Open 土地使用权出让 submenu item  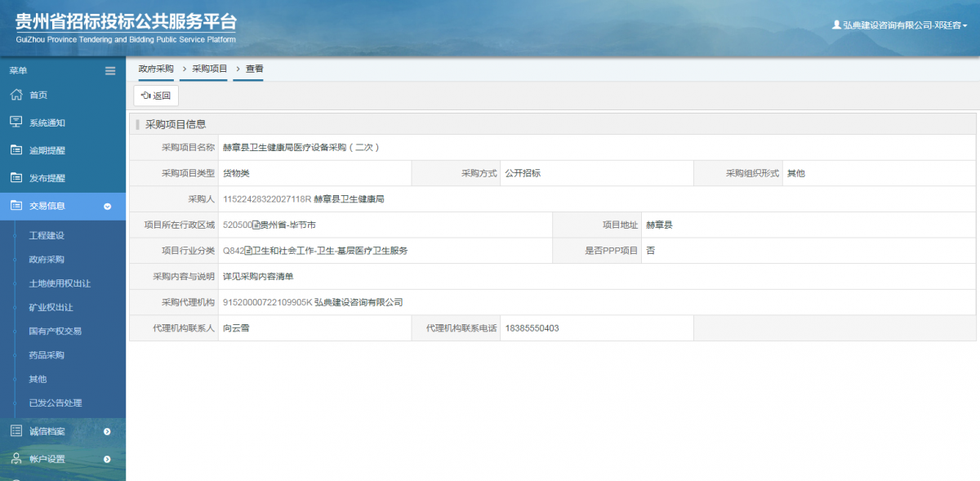(x=60, y=283)
